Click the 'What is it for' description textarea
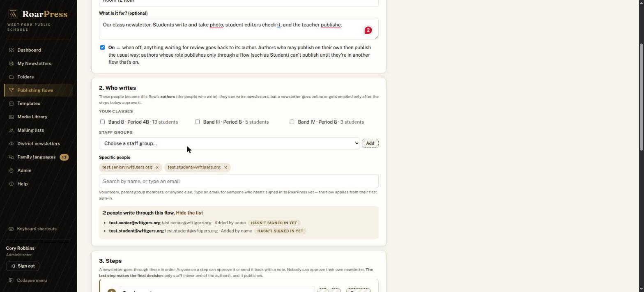644x292 pixels. point(239,29)
